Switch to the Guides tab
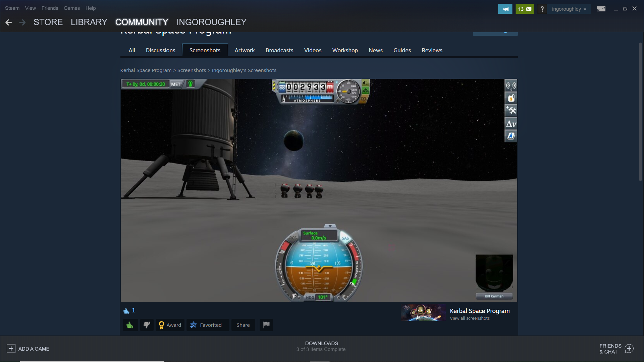The image size is (644, 362). [x=402, y=50]
